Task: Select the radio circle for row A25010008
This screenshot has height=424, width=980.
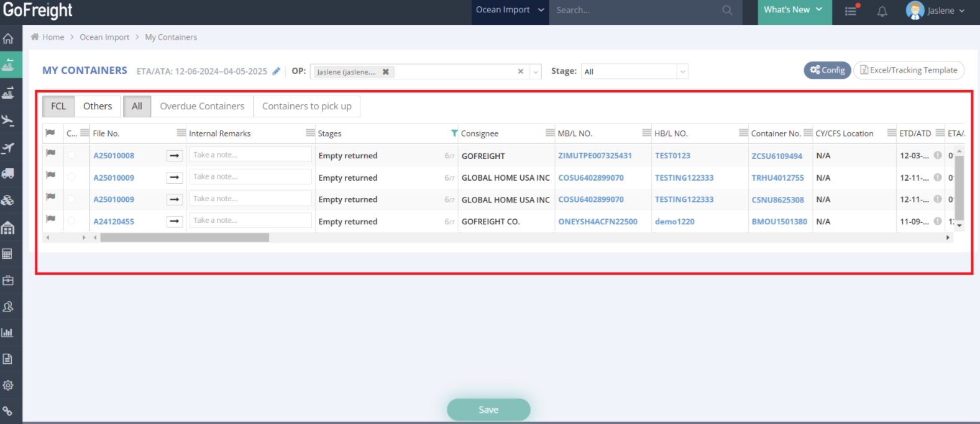Action: (x=71, y=155)
